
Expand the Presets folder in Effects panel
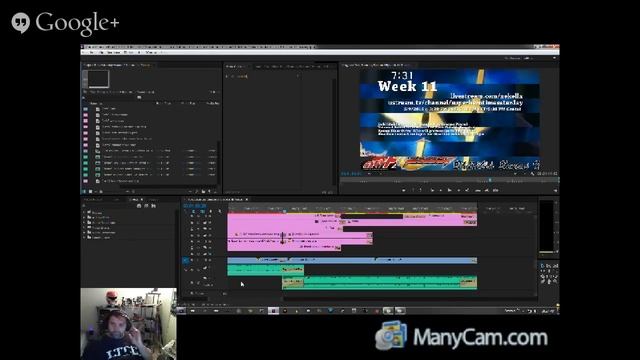point(84,213)
